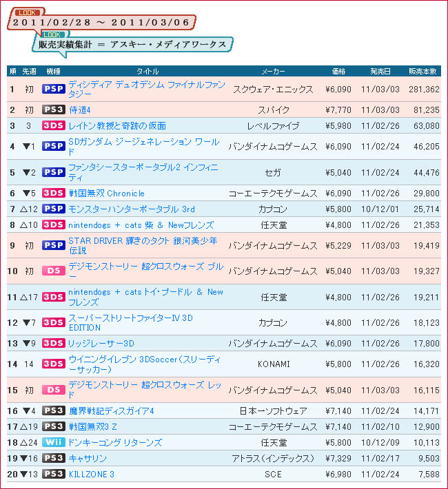The image size is (448, 489).
Task: Click the 機種 column header
Action: pos(53,71)
